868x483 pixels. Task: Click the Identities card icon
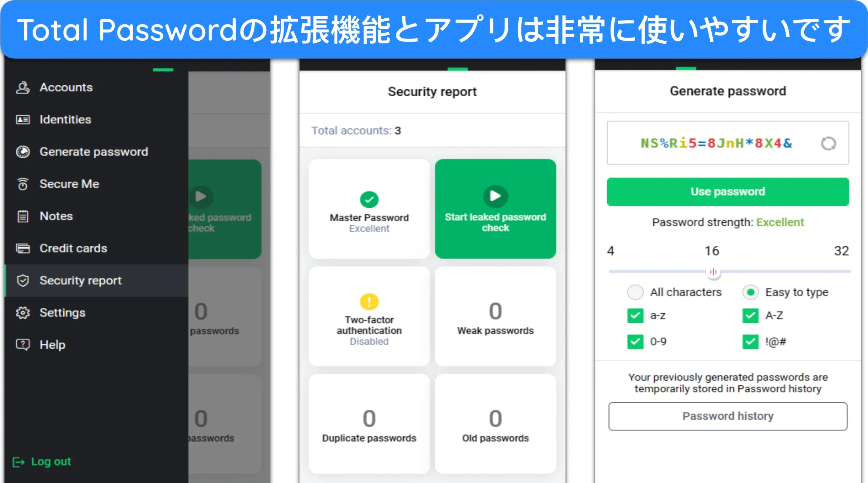coord(23,120)
